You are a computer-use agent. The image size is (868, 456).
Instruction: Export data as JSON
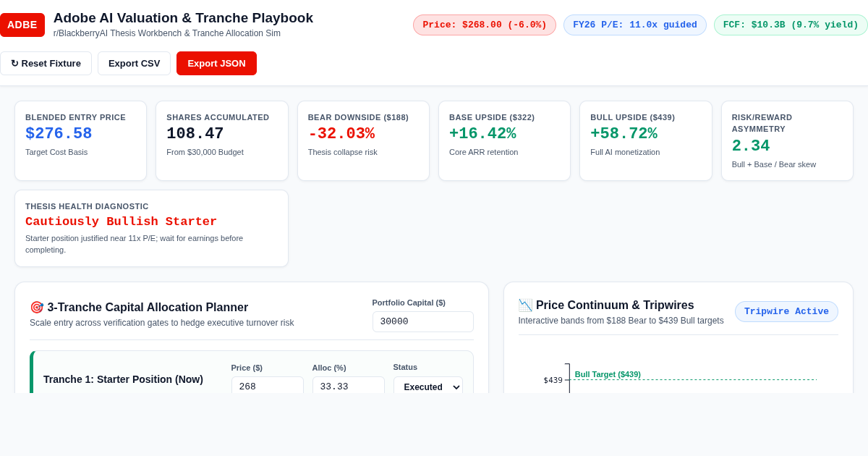point(216,63)
